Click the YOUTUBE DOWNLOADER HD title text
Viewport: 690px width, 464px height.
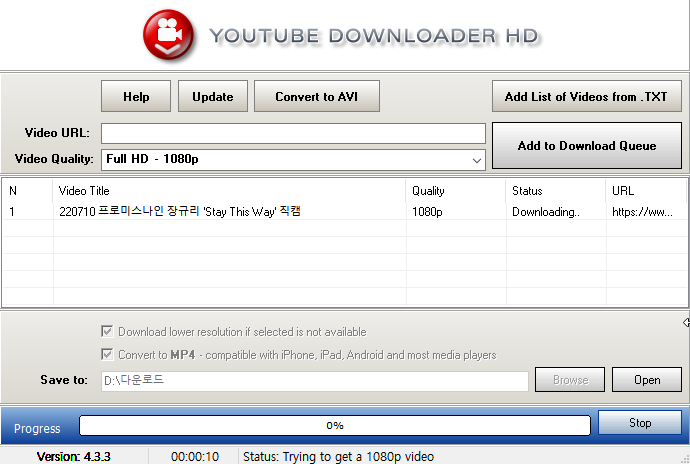pyautogui.click(x=374, y=36)
